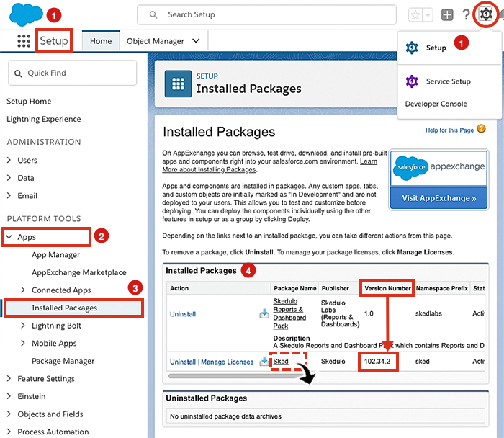504x438 pixels.
Task: Open the help question mark icon
Action: click(466, 14)
